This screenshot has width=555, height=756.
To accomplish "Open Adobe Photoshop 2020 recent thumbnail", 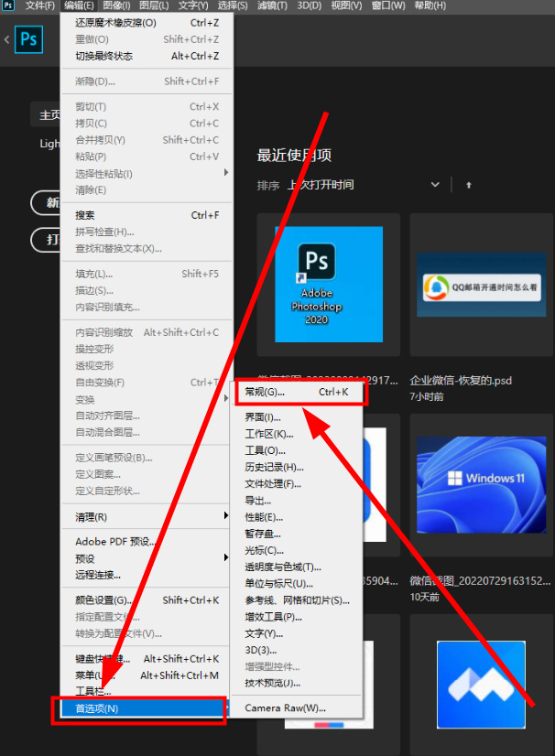I will [329, 285].
